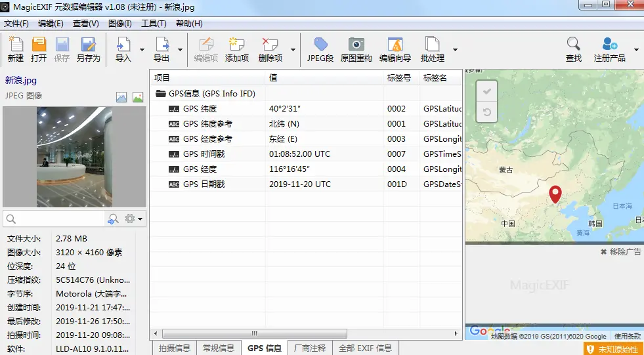This screenshot has width=644, height=355.
Task: Click the 添加项 (Add item) icon
Action: [x=236, y=44]
